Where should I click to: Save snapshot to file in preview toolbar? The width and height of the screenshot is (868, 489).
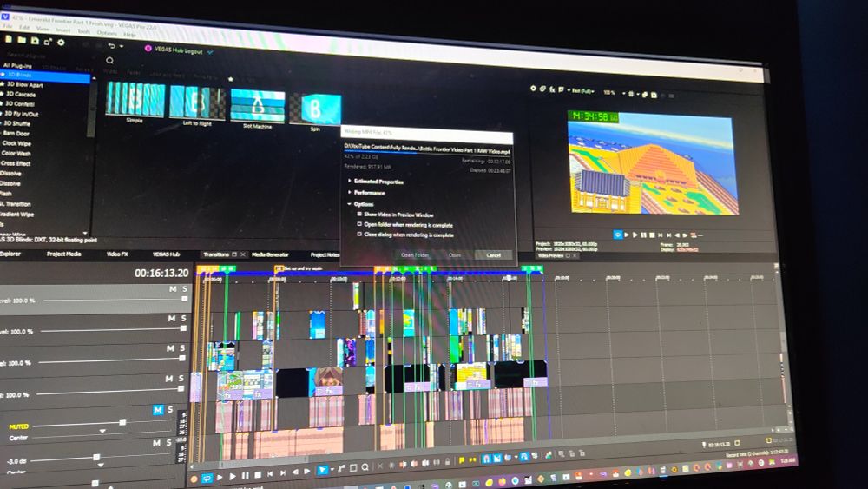(x=654, y=96)
